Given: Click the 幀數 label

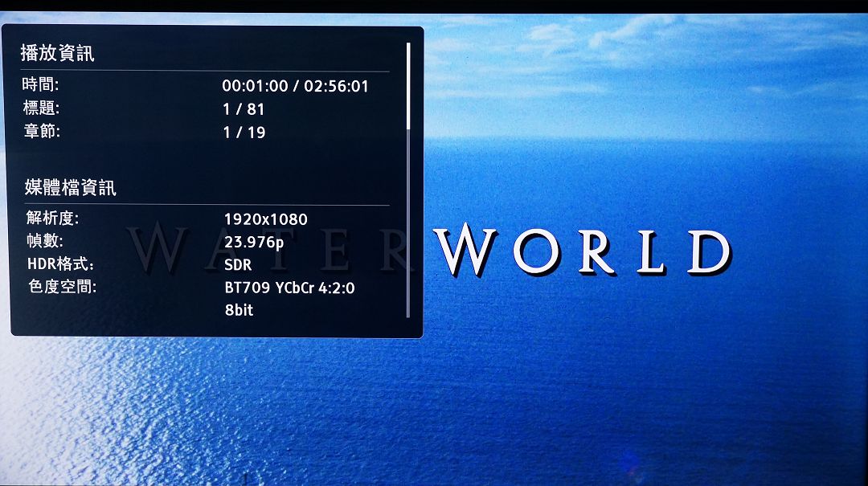Looking at the screenshot, I should (x=45, y=240).
